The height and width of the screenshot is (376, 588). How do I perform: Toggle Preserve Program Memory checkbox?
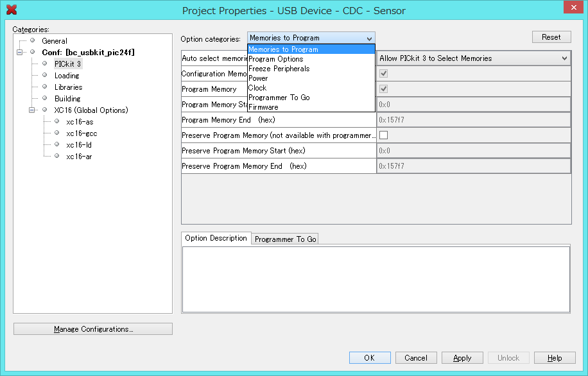tap(384, 135)
